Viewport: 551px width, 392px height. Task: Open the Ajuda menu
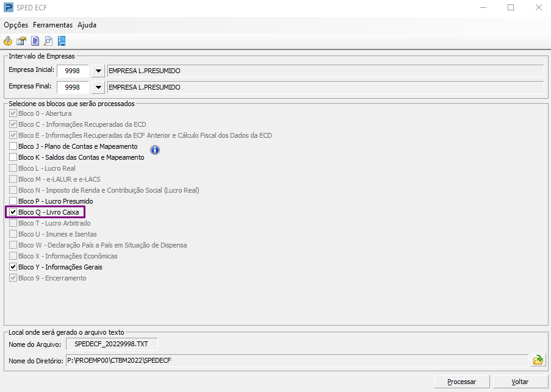pyautogui.click(x=87, y=25)
